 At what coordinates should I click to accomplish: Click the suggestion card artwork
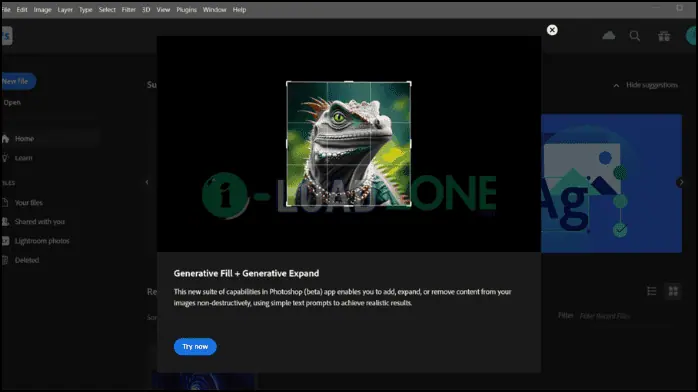click(612, 183)
